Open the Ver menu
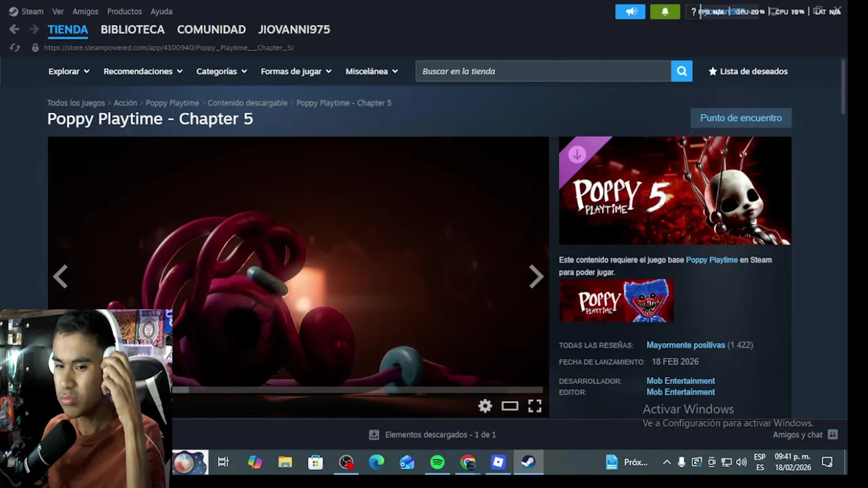868x488 pixels. 58,12
